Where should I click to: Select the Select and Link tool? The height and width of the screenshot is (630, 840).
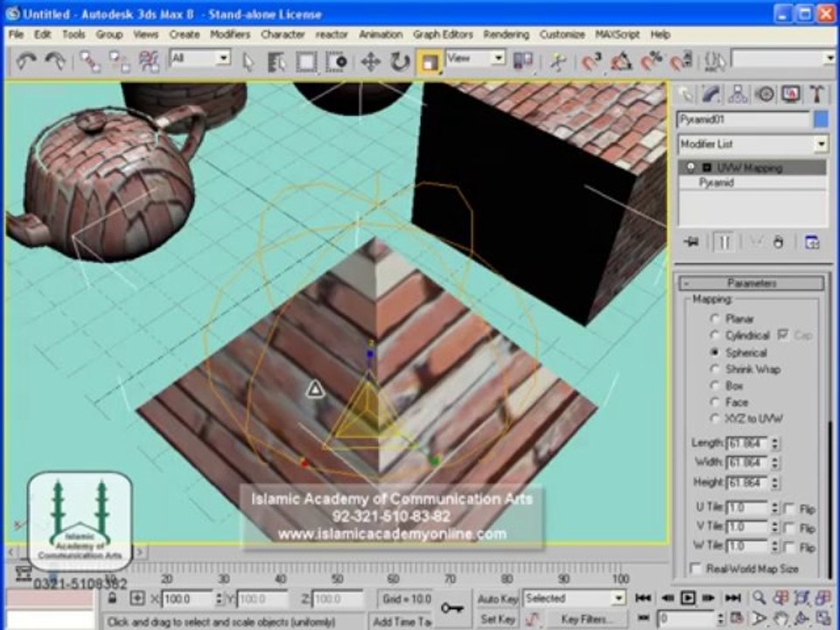[x=90, y=61]
